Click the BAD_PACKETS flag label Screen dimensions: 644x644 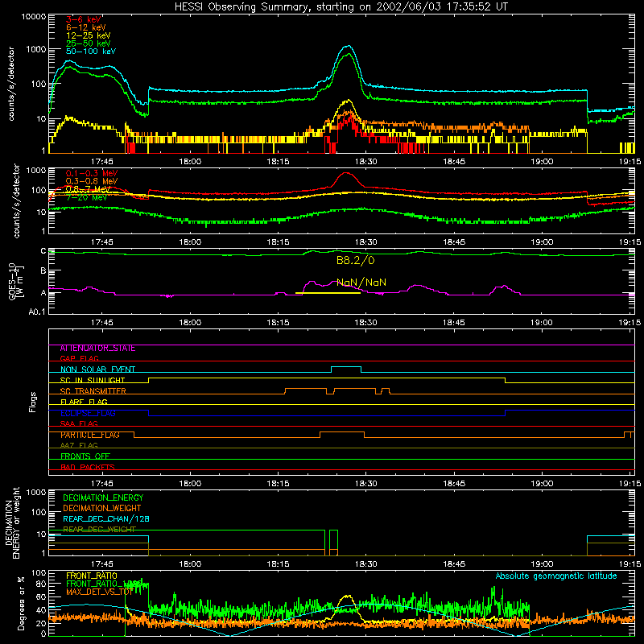click(87, 467)
